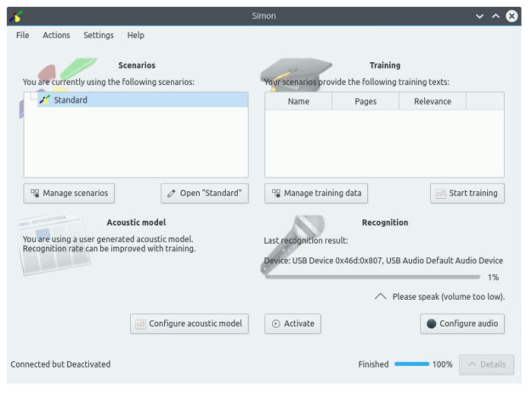Click the 1% volume level value

pyautogui.click(x=493, y=277)
